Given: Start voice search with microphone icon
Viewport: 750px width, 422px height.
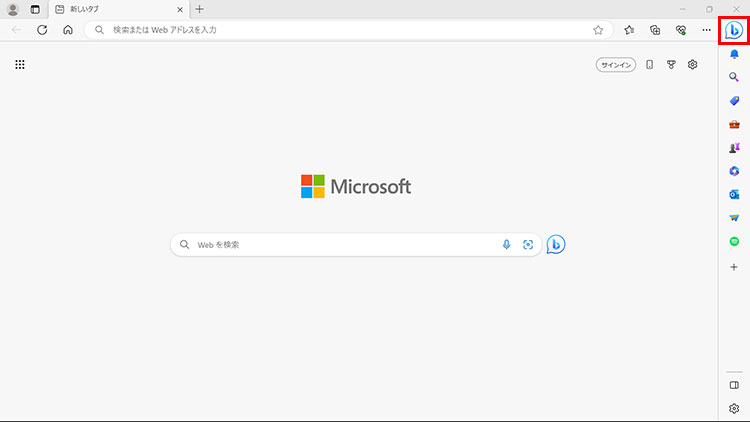Looking at the screenshot, I should pos(506,245).
